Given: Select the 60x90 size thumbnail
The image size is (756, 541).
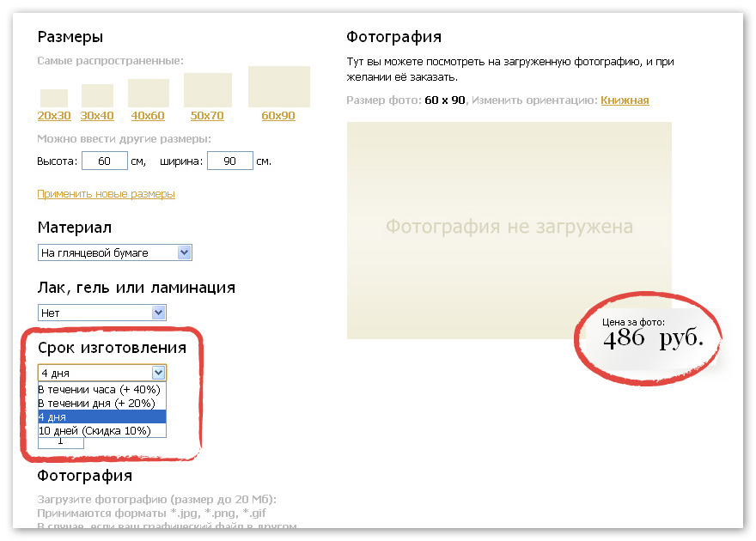Looking at the screenshot, I should (279, 87).
